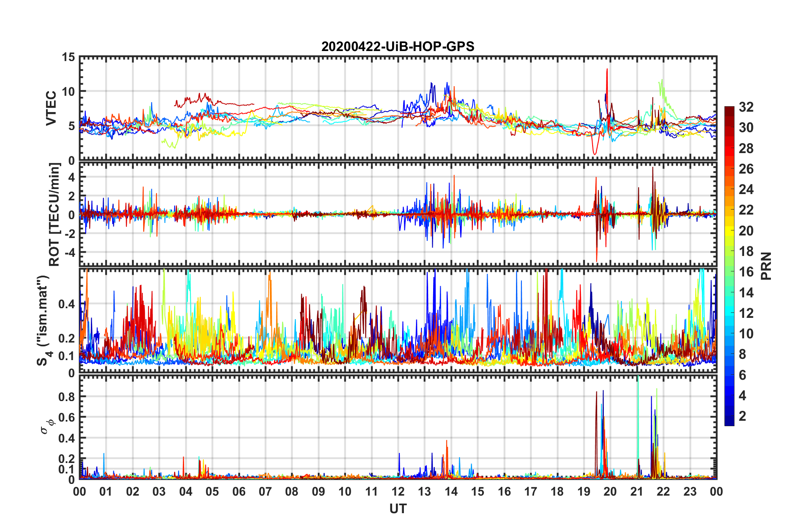Click the colorbar tick label 16
Image resolution: width=796 pixels, height=532 pixels.
coord(746,272)
